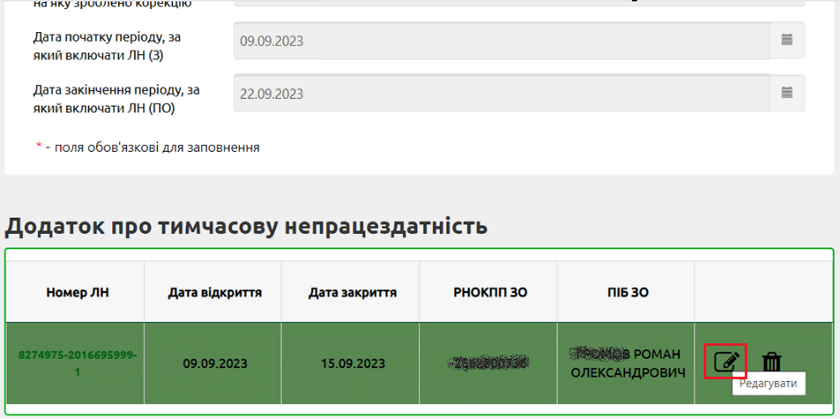The width and height of the screenshot is (840, 419).
Task: Click the start date field showing 09.09.2023
Action: click(x=500, y=41)
